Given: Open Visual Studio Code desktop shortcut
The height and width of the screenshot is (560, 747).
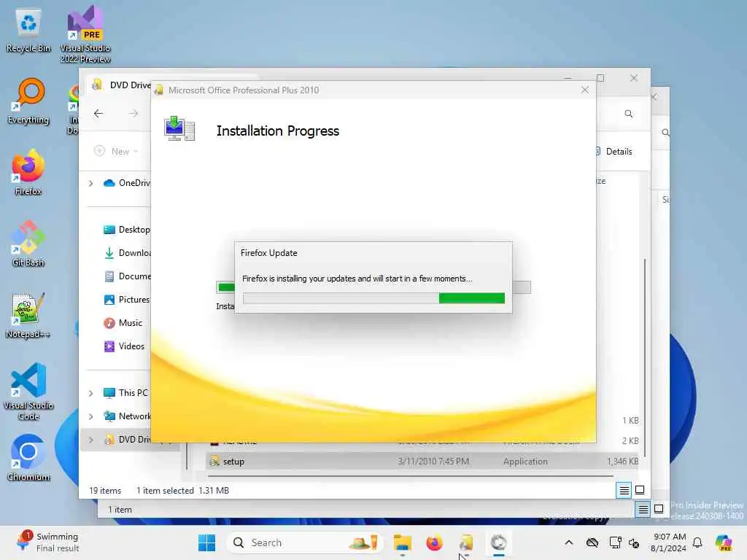Looking at the screenshot, I should [x=28, y=392].
